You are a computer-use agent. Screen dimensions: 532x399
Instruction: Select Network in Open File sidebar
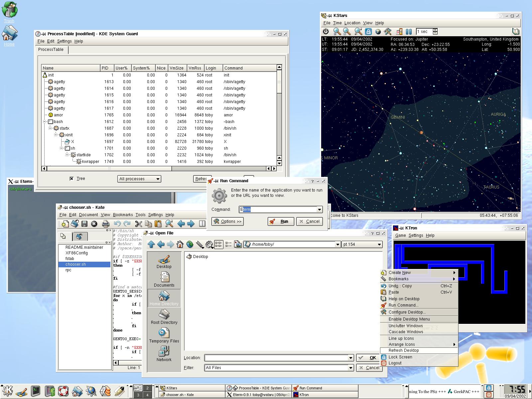point(164,354)
